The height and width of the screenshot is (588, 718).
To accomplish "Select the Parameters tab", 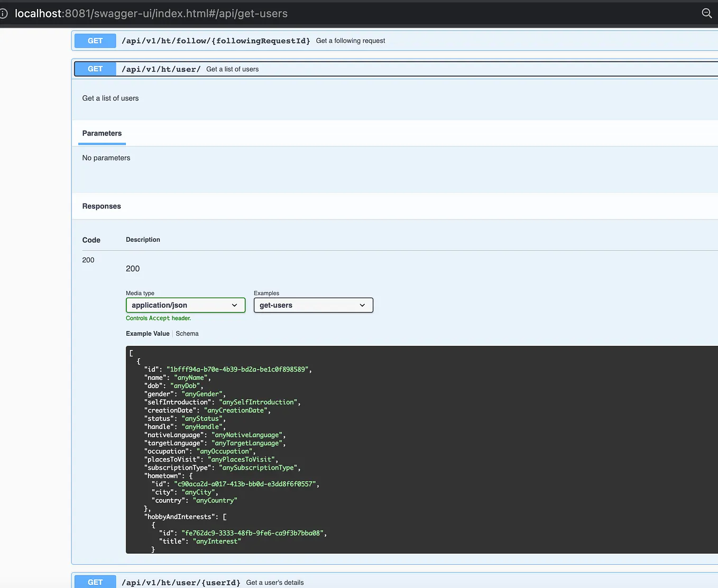I will 102,133.
